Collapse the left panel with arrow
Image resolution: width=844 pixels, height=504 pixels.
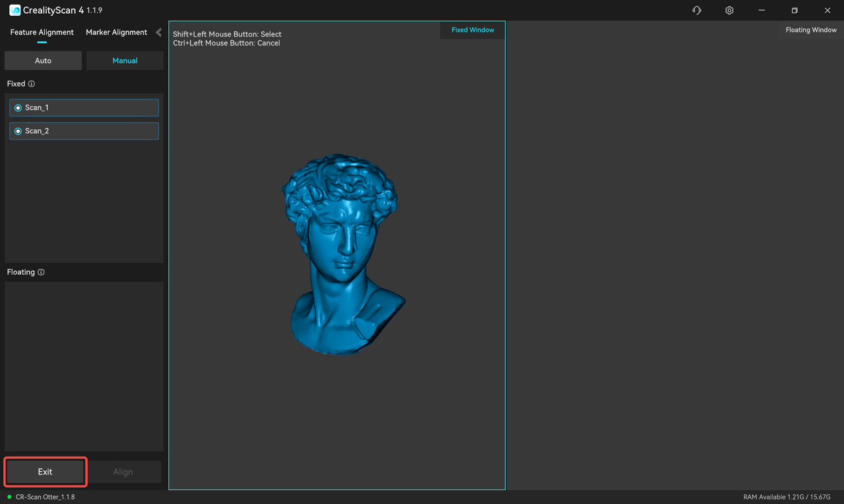coord(158,32)
